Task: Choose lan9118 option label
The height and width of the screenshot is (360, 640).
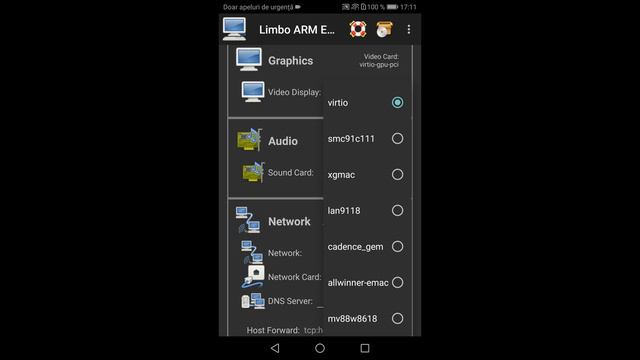Action: coord(344,211)
